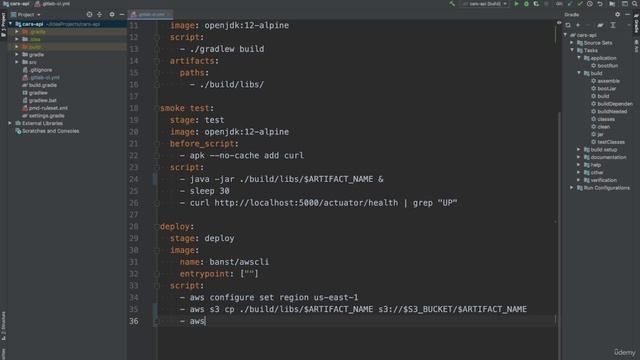This screenshot has width=640, height=360.
Task: Click the sleep 30 line in editor
Action: (x=209, y=191)
